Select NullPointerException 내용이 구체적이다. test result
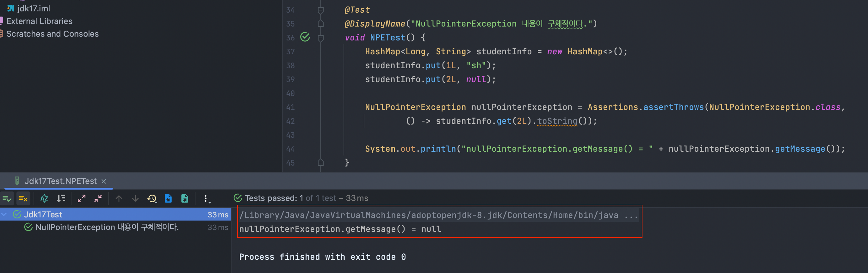 click(x=107, y=227)
